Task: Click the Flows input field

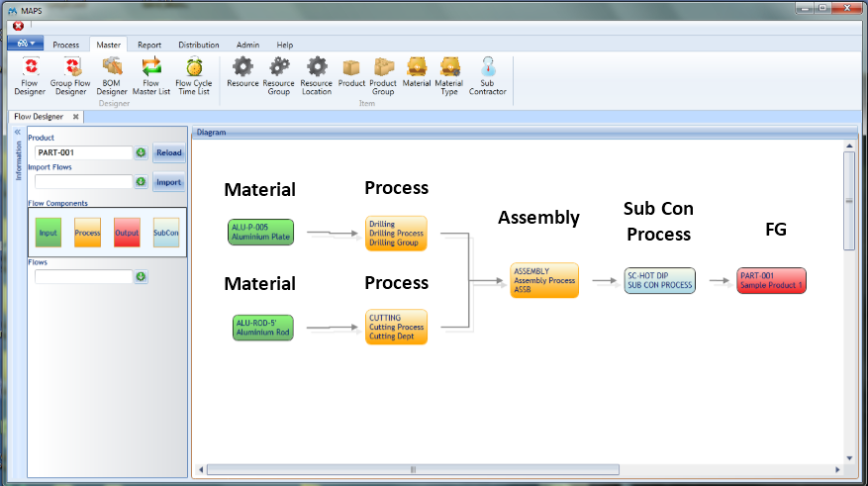Action: tap(83, 276)
